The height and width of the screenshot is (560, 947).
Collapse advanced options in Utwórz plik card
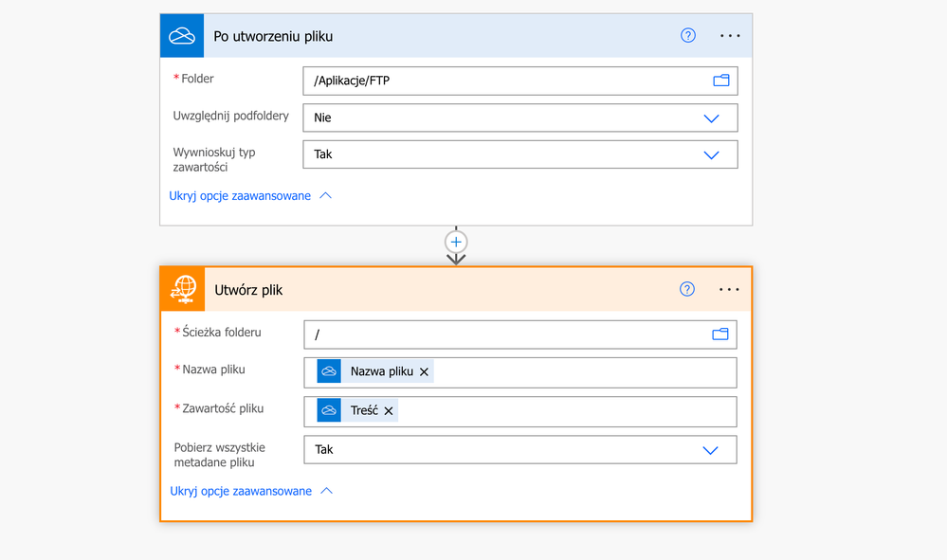pos(251,492)
